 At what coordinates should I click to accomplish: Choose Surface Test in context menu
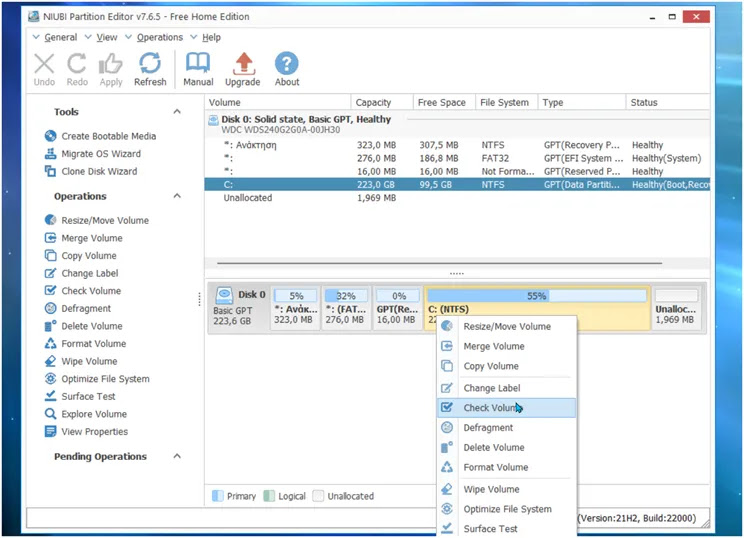[x=507, y=529]
